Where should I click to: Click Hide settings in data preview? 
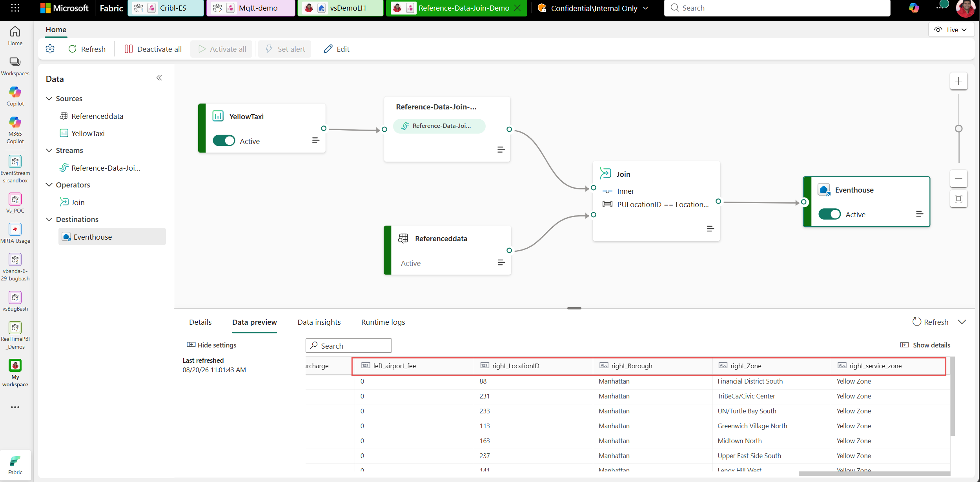tap(211, 345)
